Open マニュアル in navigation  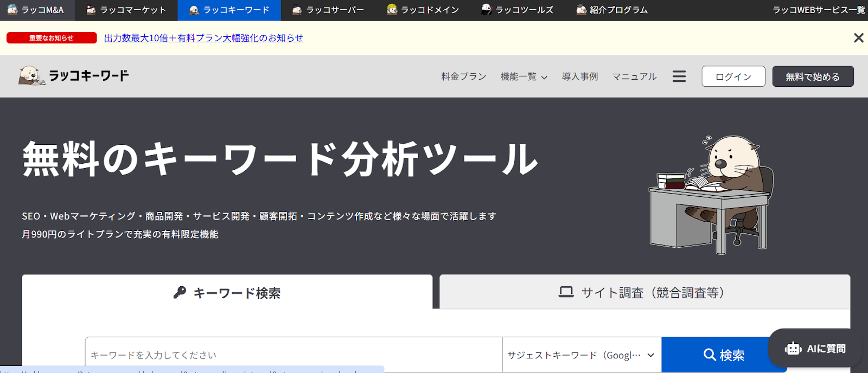click(x=635, y=76)
